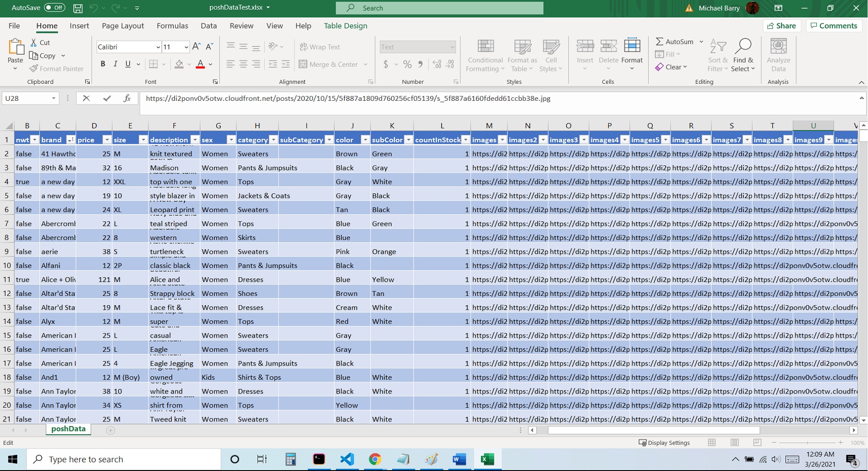The height and width of the screenshot is (471, 868).
Task: Open the brand column filter dropdown
Action: coord(70,140)
